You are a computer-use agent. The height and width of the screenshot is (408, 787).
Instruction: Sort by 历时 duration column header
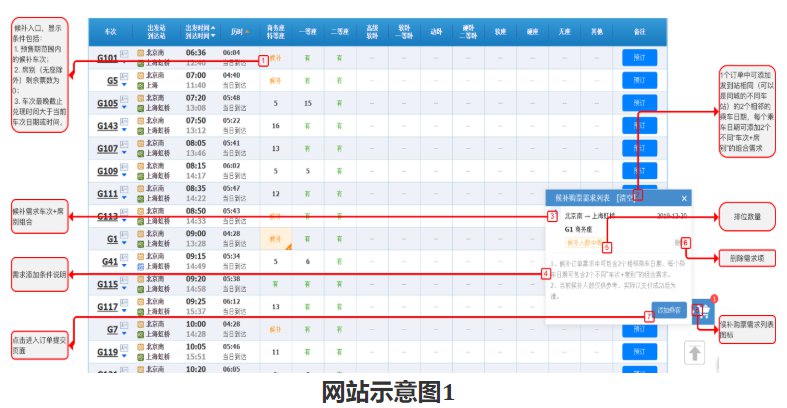point(239,32)
